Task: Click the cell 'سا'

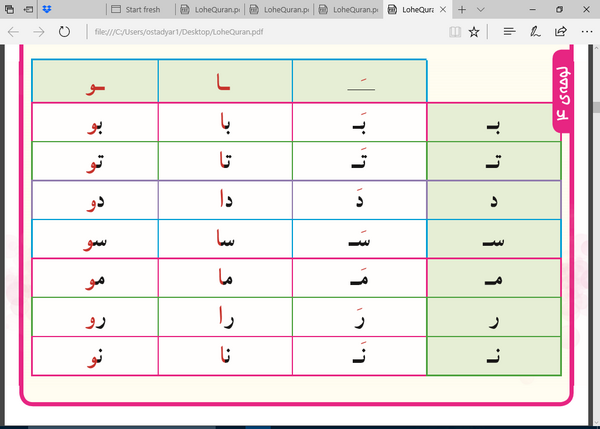Action: point(225,239)
